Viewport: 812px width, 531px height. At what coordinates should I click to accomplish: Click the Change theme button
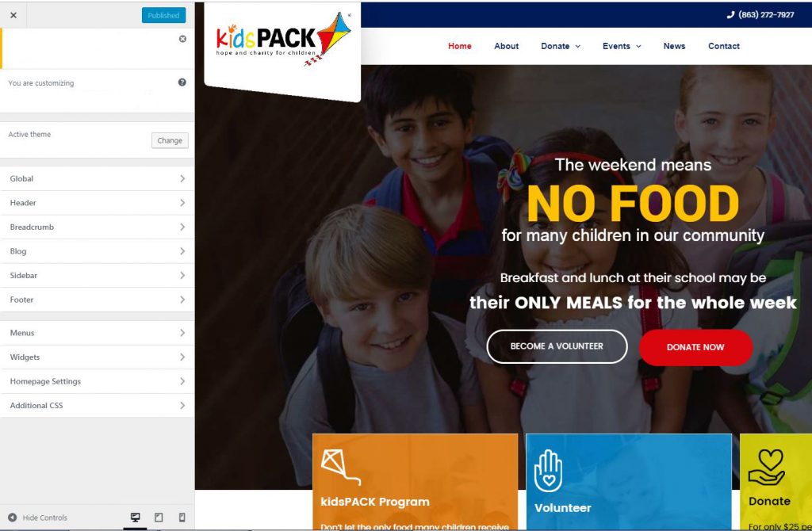170,140
